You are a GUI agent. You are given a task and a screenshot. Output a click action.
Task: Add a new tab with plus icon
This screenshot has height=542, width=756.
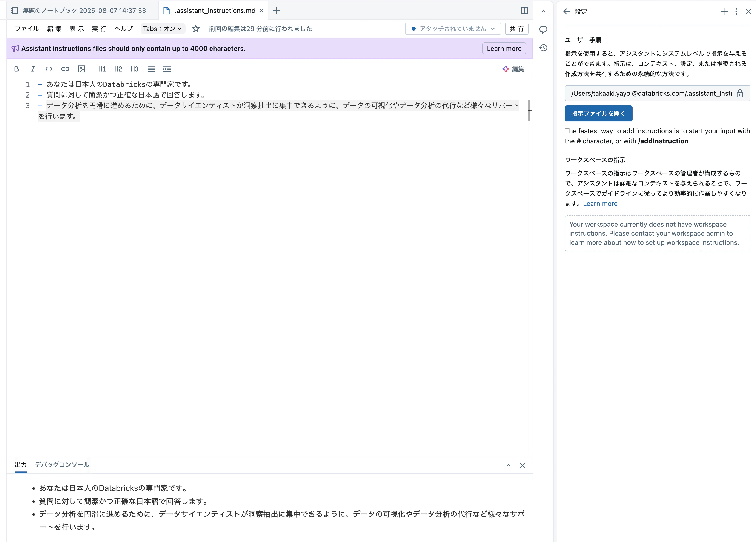[x=276, y=11]
